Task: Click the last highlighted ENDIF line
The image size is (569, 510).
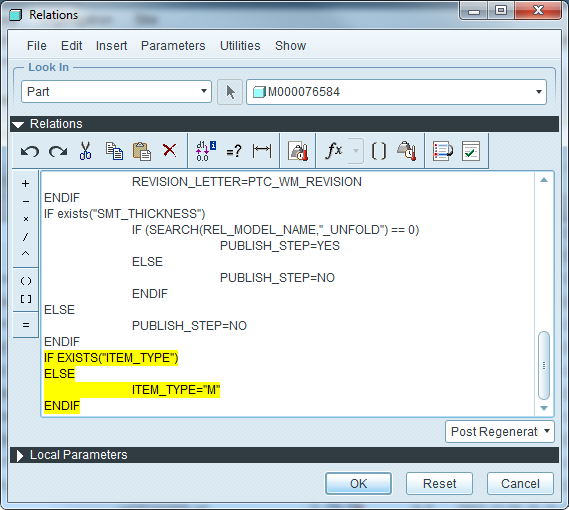Action: click(x=62, y=406)
